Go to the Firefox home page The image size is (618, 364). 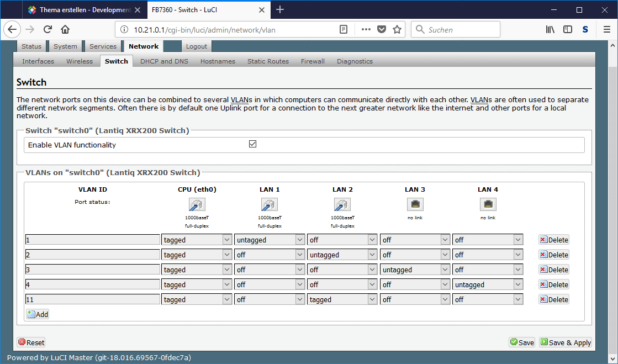tap(65, 29)
